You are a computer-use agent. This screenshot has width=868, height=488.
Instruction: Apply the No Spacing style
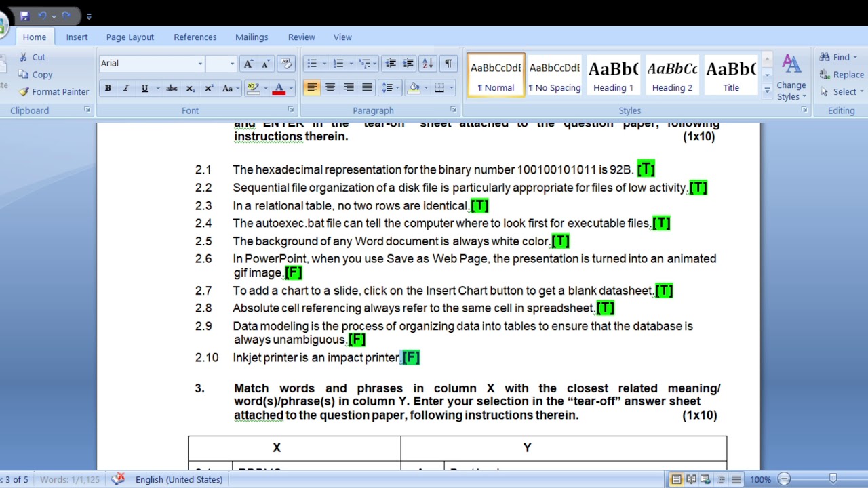(x=555, y=75)
